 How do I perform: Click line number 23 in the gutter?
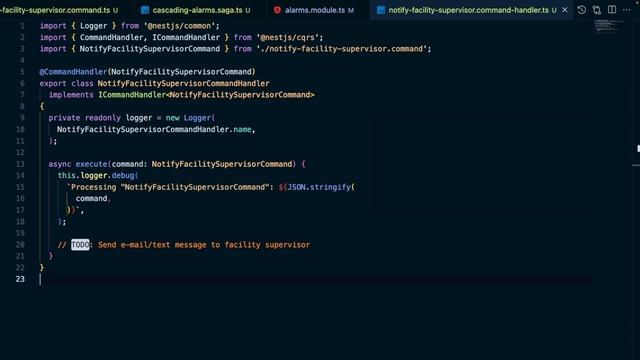tap(20, 279)
